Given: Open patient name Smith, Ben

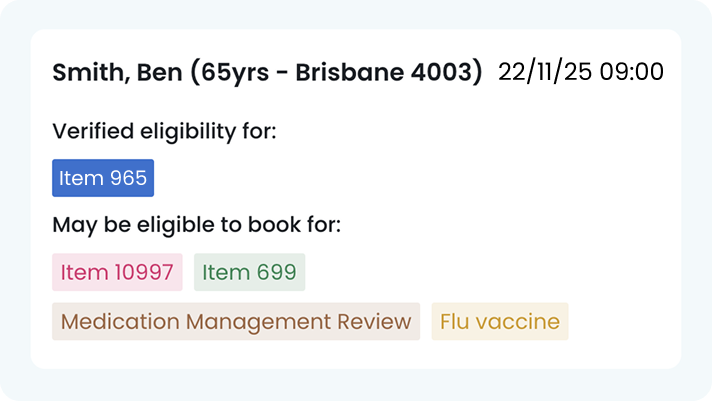Looking at the screenshot, I should tap(117, 72).
